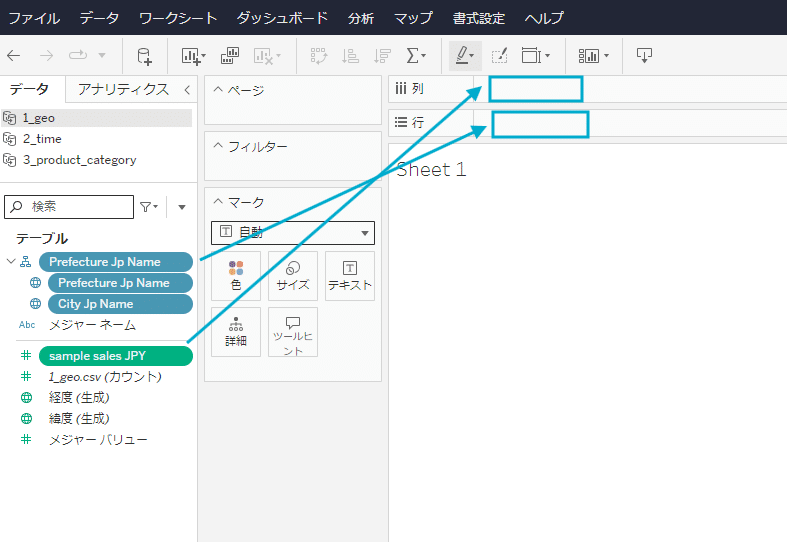
Task: Click the サイズ mark button
Action: pyautogui.click(x=293, y=276)
